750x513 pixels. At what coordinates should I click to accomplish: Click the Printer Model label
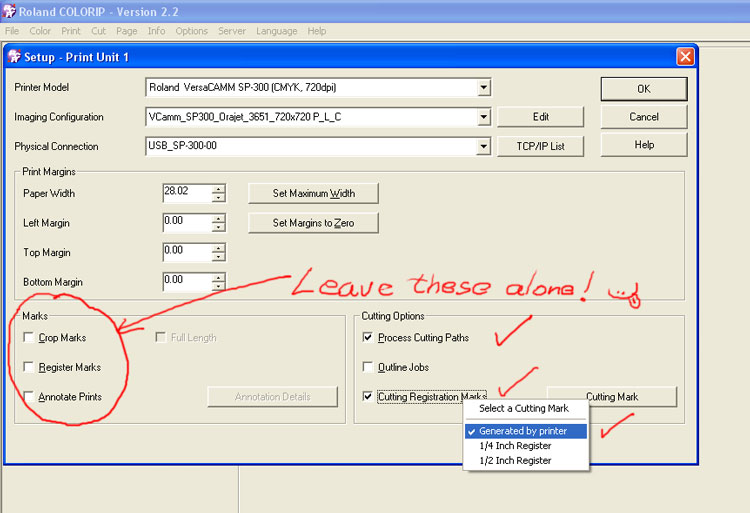(x=42, y=87)
